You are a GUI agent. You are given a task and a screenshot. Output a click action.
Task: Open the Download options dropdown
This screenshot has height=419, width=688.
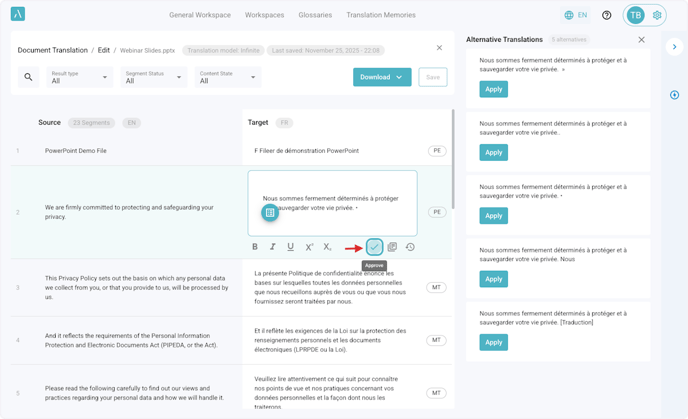point(382,77)
